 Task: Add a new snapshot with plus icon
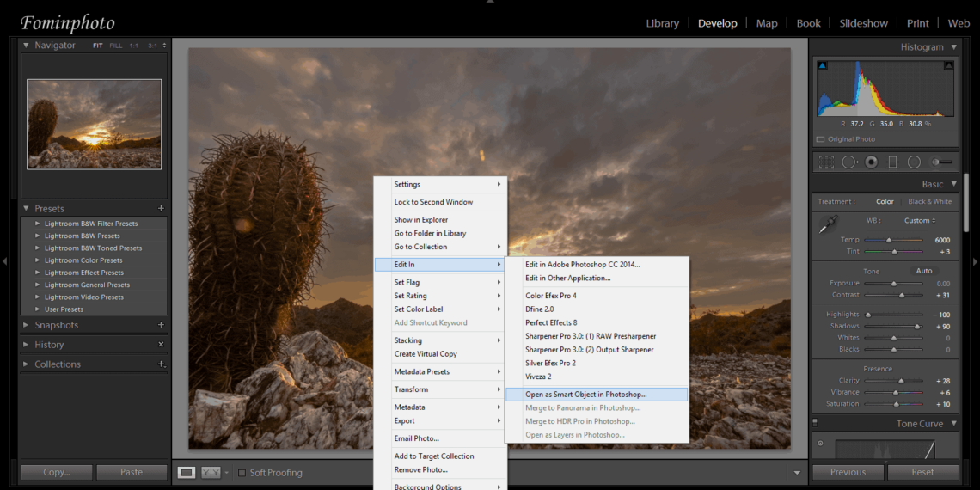click(161, 324)
